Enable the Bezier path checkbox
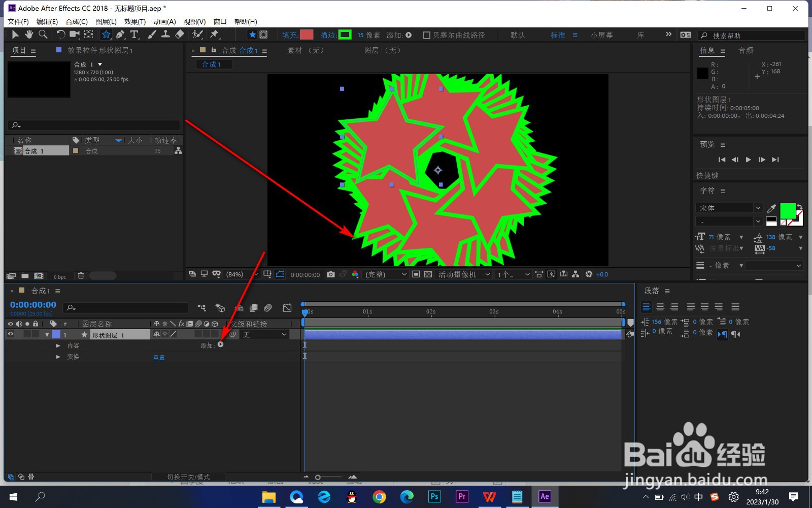 click(427, 35)
